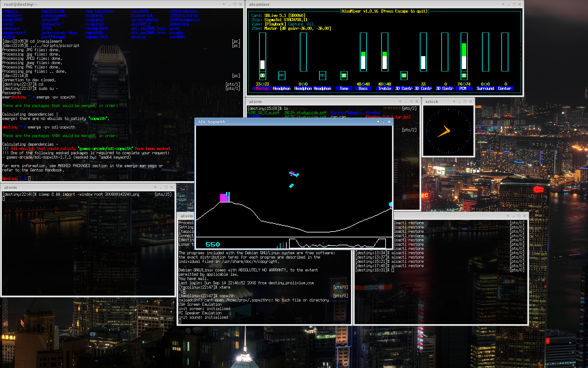Click 'JNCIA_studyguide.pdf' in the aterm ls output
This screenshot has width=588, height=368.
pyautogui.click(x=305, y=113)
